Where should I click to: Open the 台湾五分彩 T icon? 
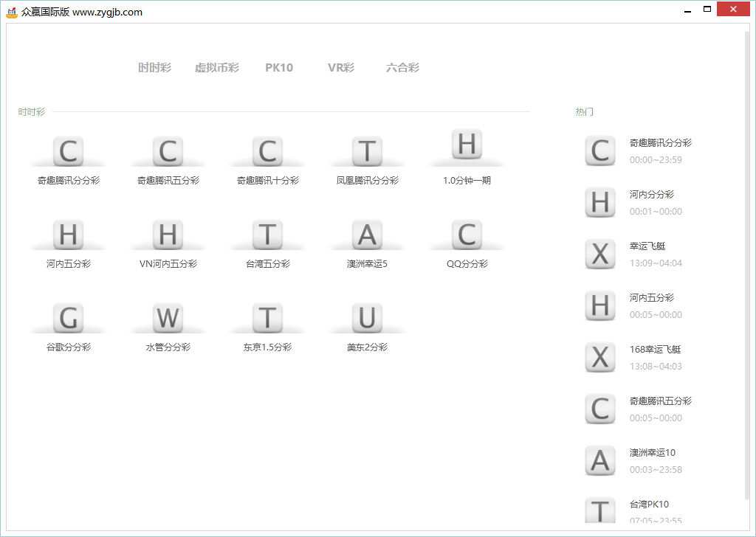[267, 235]
